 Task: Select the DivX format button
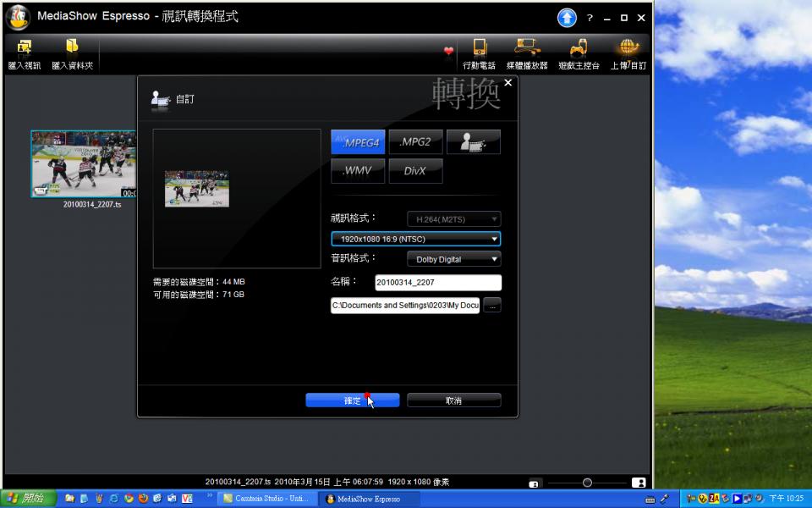416,171
